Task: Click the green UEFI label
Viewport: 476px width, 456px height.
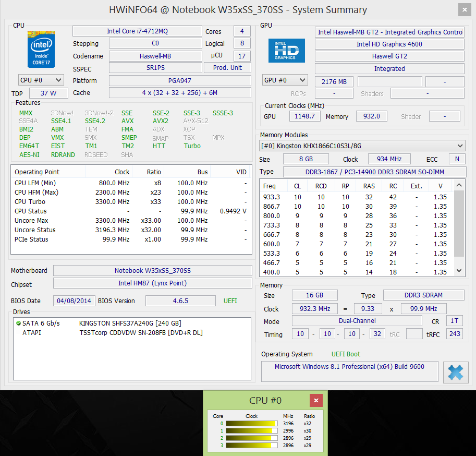Action: tap(230, 301)
